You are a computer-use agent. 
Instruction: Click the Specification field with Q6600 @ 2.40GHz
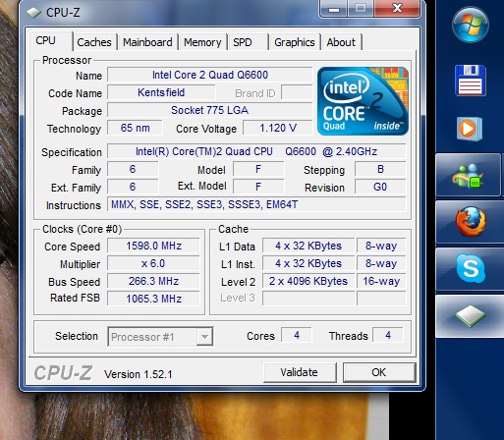(256, 151)
